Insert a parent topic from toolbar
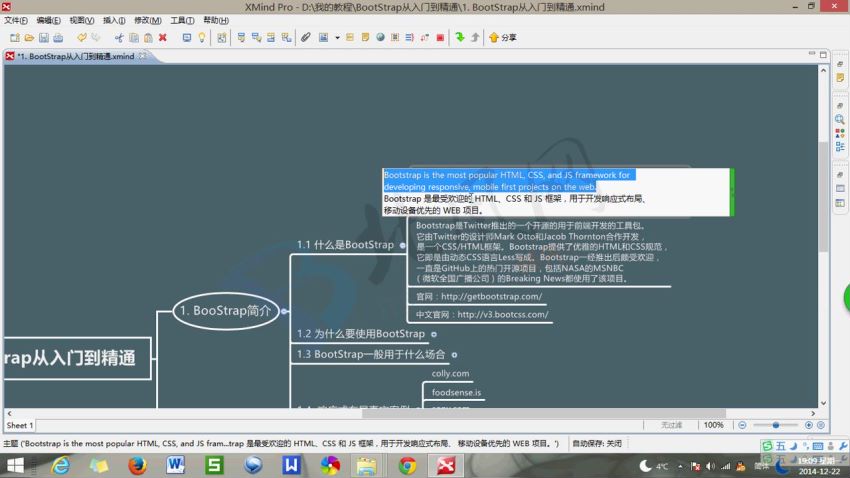Screen dimensions: 850x478 coord(286,37)
